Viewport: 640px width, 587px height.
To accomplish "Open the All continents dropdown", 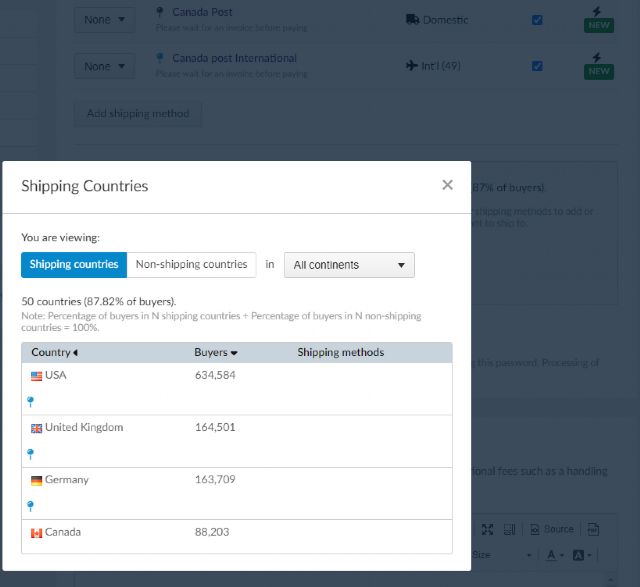I will [x=349, y=265].
